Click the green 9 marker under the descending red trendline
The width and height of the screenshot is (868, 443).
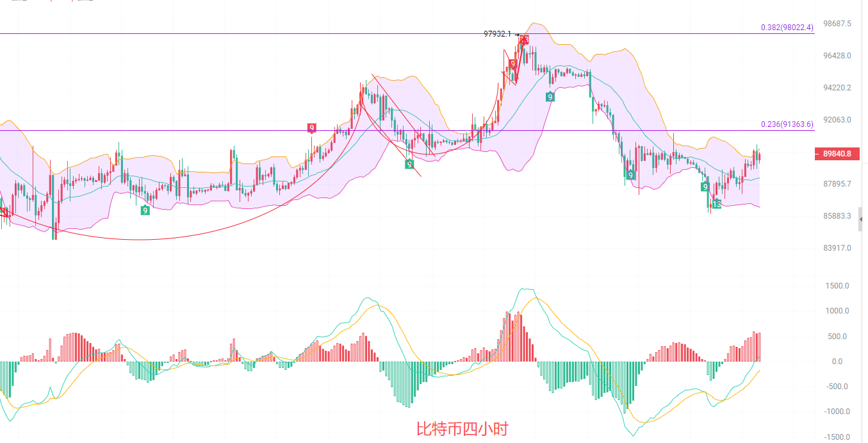click(409, 165)
